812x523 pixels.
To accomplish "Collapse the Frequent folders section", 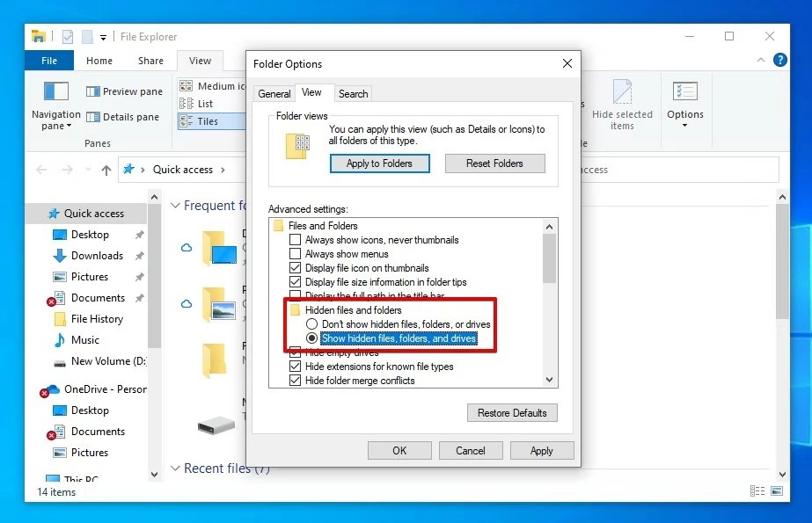I will (175, 205).
